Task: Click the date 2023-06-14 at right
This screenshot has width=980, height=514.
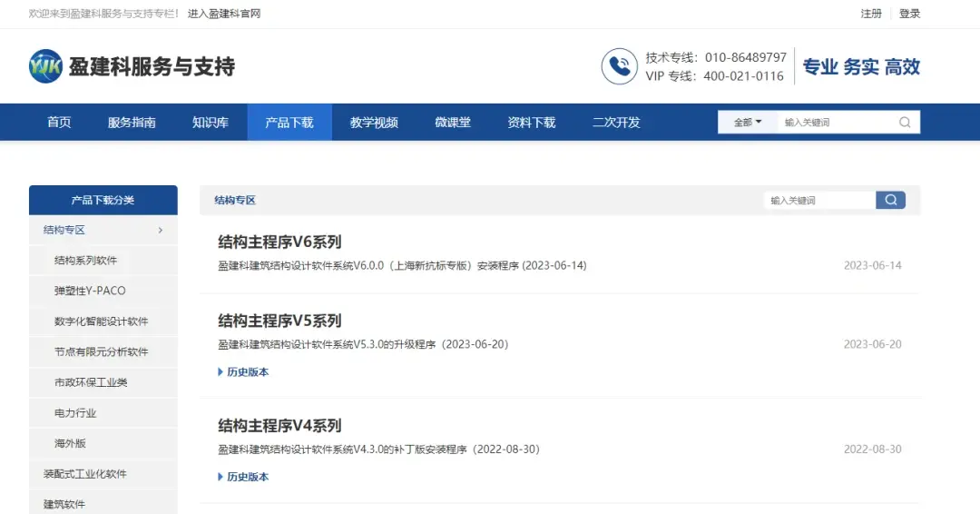Action: tap(873, 266)
